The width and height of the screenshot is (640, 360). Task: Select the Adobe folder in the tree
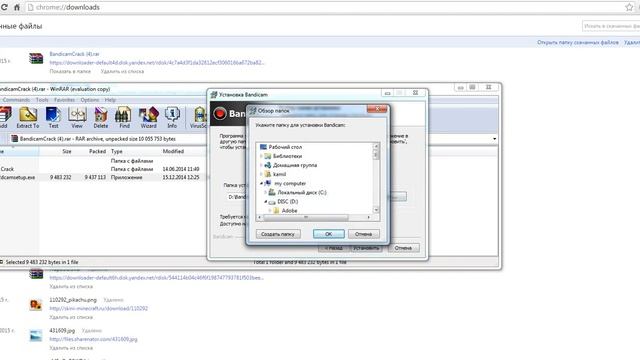[289, 211]
